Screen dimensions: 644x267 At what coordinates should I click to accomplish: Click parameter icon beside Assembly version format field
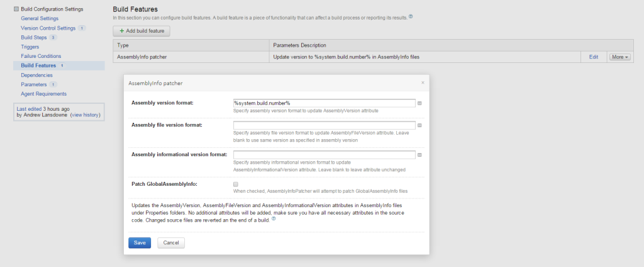click(420, 103)
